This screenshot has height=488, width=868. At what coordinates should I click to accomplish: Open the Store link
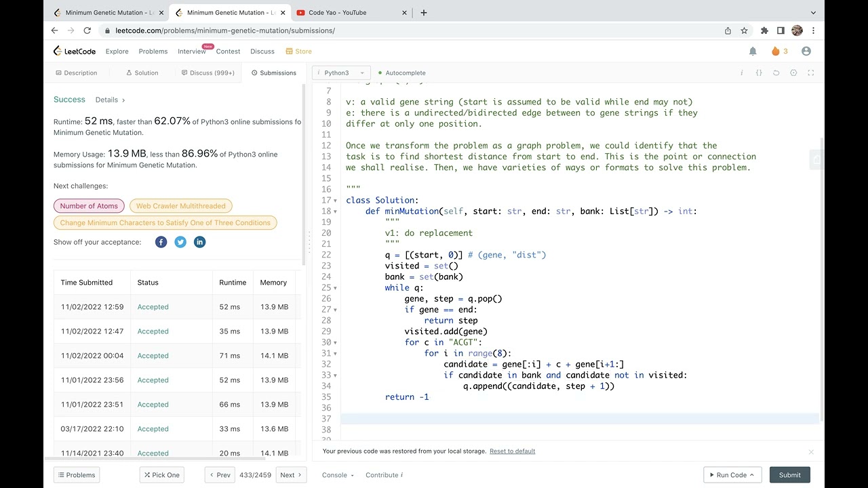point(298,52)
